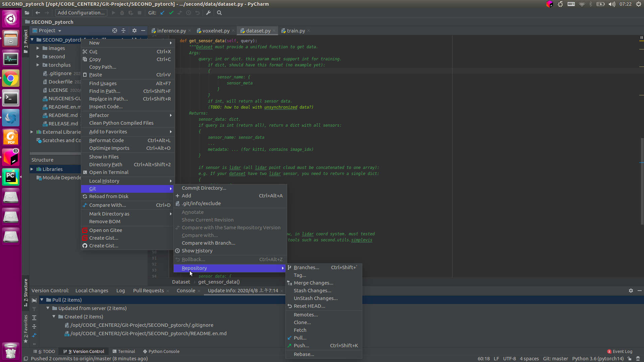Click group-by icon in Version Control sidebar
The width and height of the screenshot is (644, 362).
tap(34, 300)
